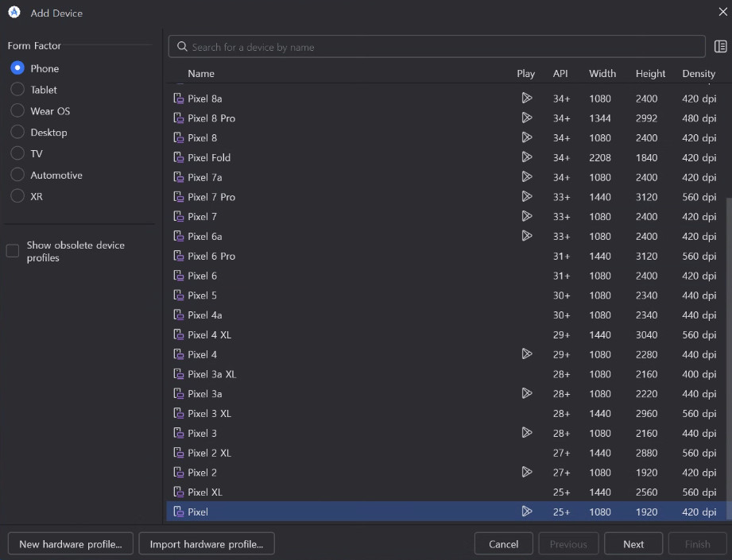Click the device icon beside Pixel 2 XL
The width and height of the screenshot is (732, 560).
coord(178,452)
